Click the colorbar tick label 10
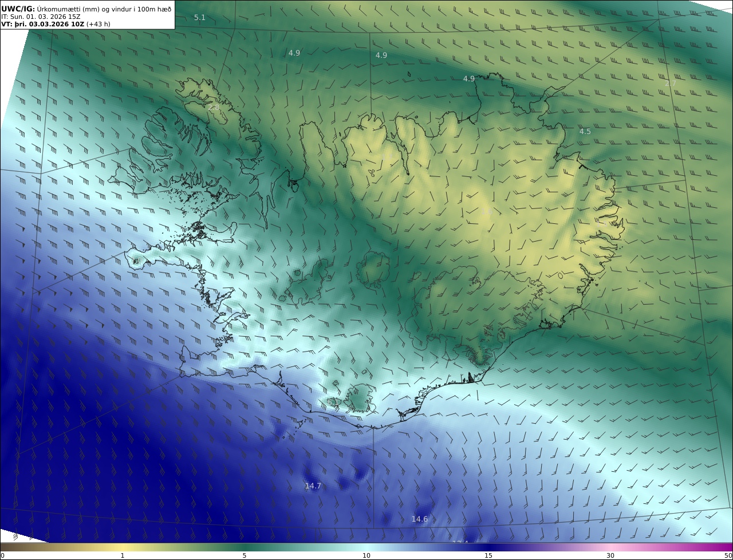733x560 pixels. pos(366,555)
